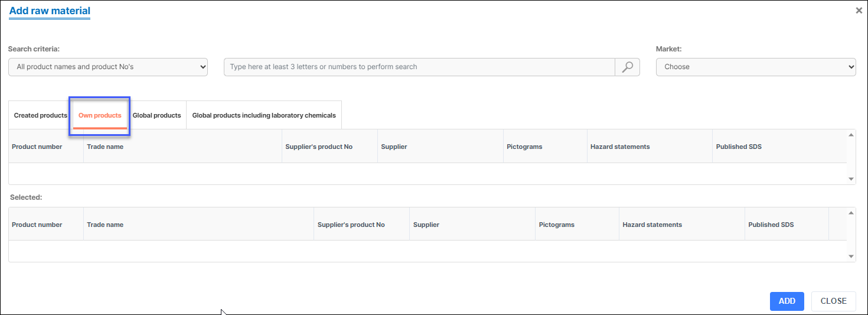Sort results by Trade name column
The height and width of the screenshot is (315, 868).
(x=105, y=147)
